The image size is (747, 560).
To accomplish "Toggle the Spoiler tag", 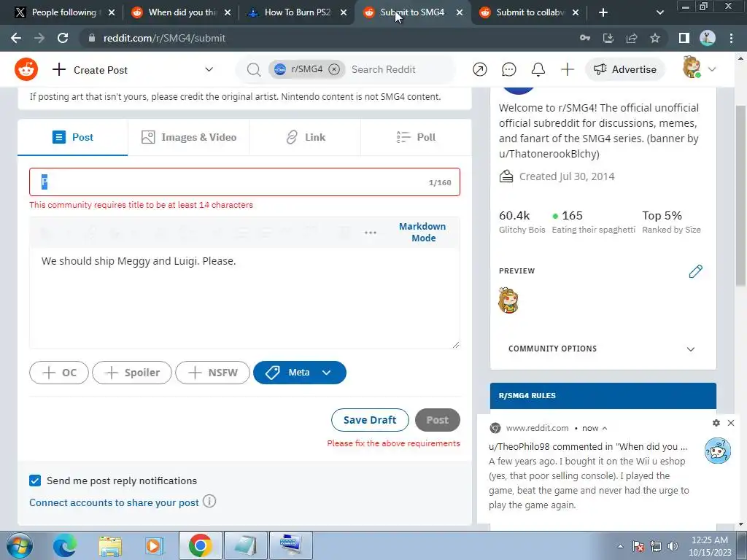I will [x=132, y=373].
